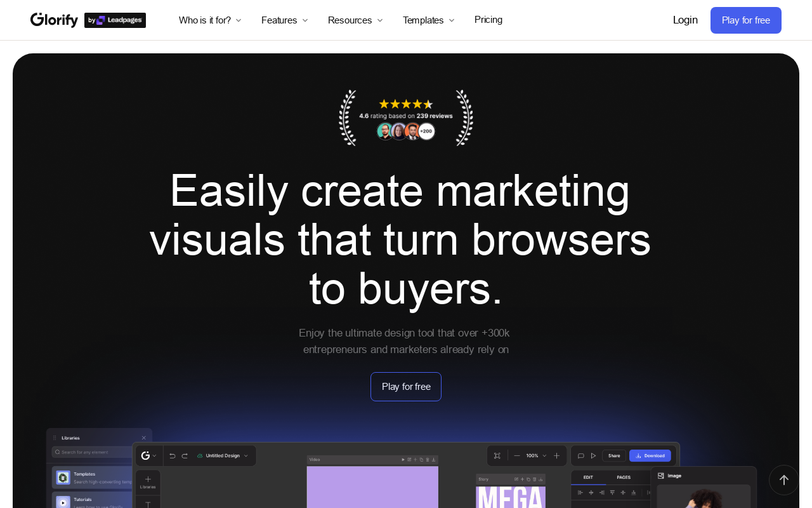Click the scroll-to-top arrow button
The height and width of the screenshot is (508, 812).
pos(783,480)
